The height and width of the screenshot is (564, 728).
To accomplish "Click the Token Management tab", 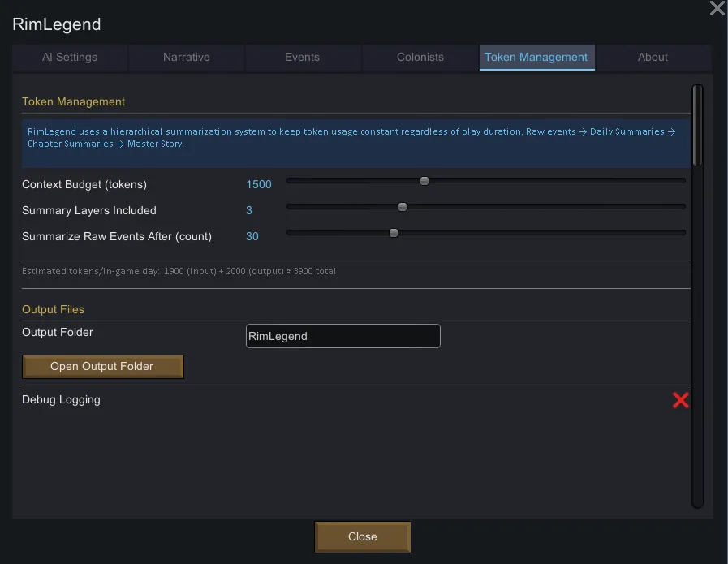I will click(x=536, y=58).
